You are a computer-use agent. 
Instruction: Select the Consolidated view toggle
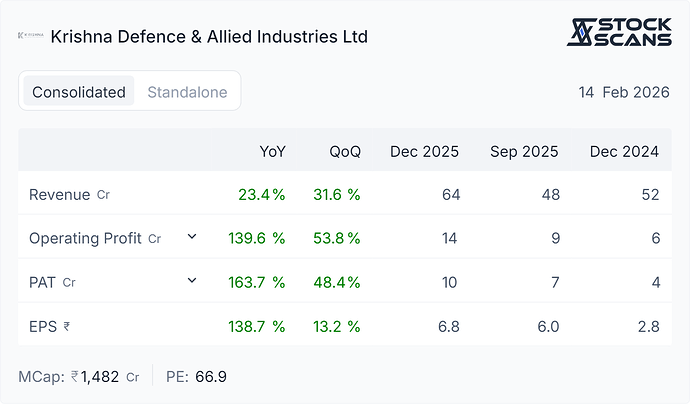(79, 91)
